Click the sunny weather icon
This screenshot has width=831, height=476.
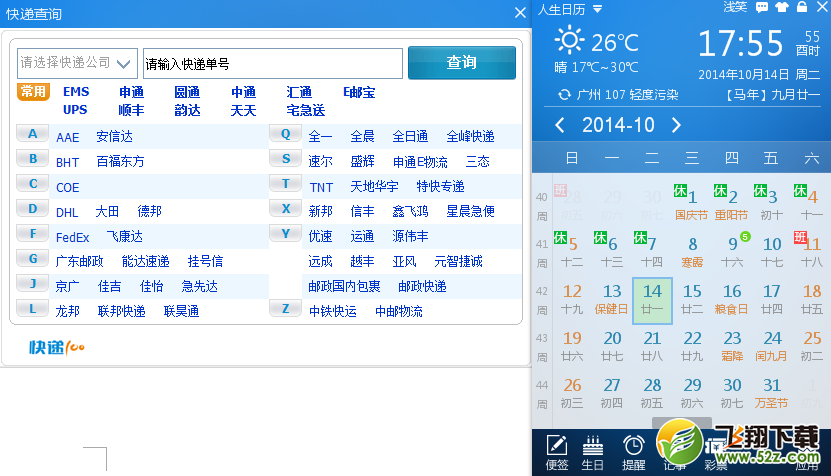click(569, 41)
